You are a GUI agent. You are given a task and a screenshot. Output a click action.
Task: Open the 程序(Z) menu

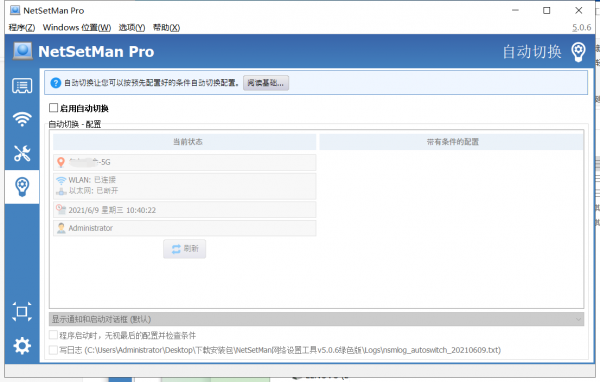coord(22,28)
